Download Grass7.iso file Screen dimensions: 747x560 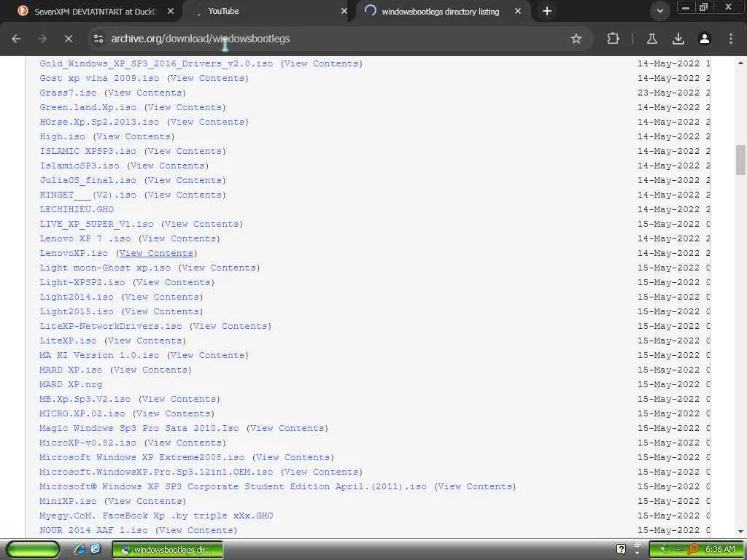coord(68,93)
